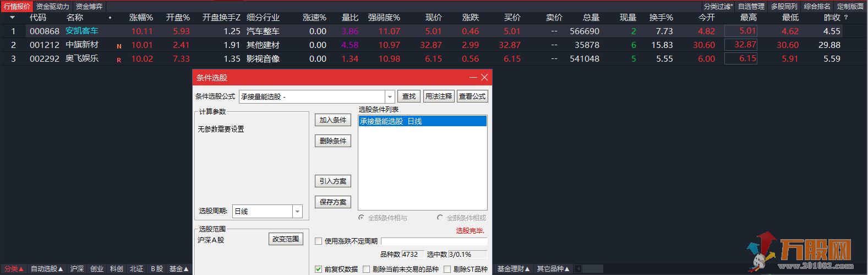The height and width of the screenshot is (275, 868).
Task: Toggle 使用涨跌不定周期 checkbox
Action: 319,241
